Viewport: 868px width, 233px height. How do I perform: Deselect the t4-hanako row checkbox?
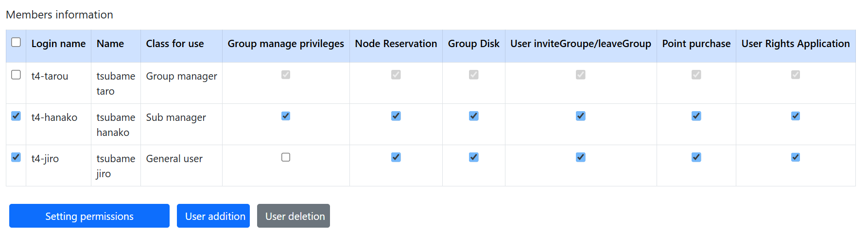[x=16, y=116]
